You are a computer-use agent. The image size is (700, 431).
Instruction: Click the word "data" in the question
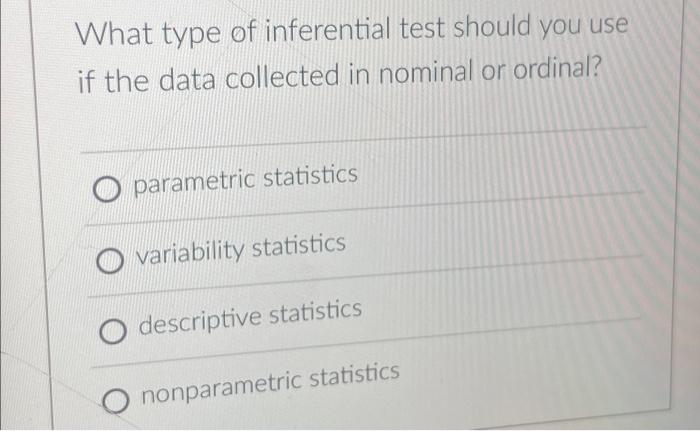tap(187, 80)
